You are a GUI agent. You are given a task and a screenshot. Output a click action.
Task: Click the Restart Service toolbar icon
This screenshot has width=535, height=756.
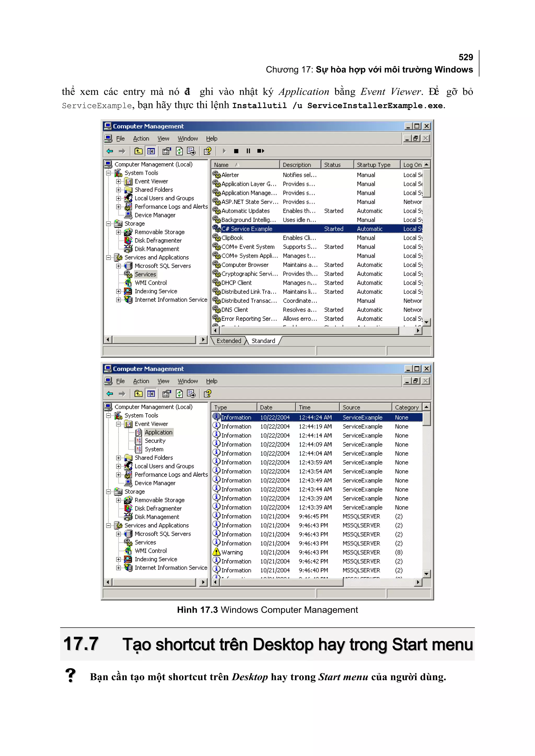point(261,151)
